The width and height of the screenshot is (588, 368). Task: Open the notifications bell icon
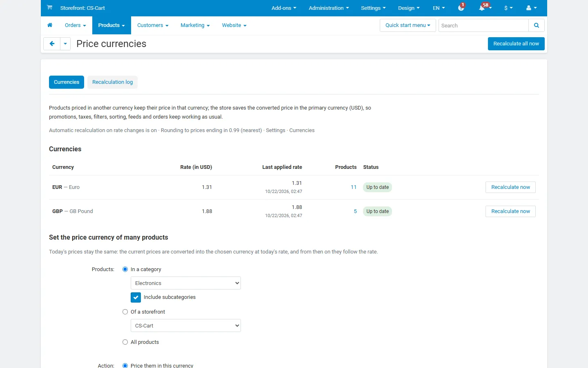coord(485,8)
